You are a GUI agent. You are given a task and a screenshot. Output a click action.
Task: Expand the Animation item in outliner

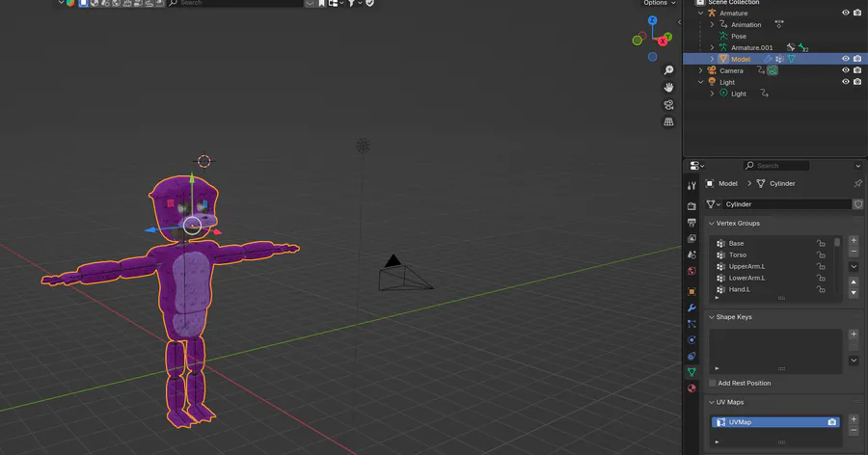point(713,25)
